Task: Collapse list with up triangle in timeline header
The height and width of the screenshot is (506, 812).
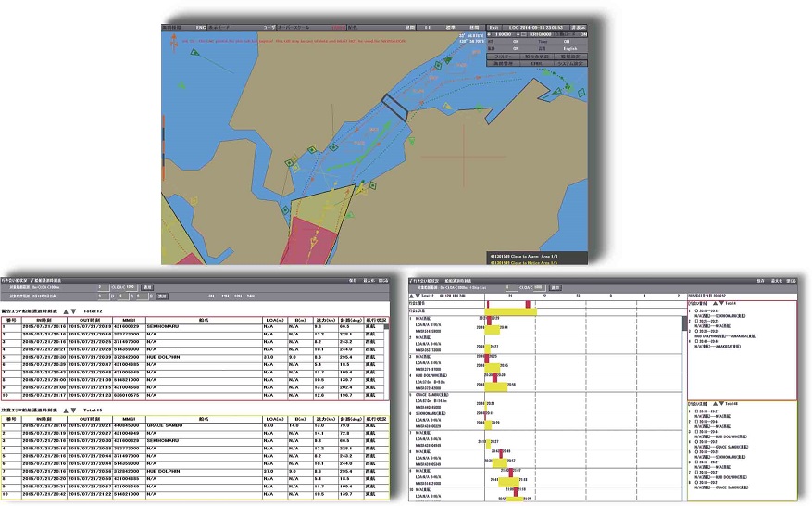Action: pyautogui.click(x=413, y=296)
